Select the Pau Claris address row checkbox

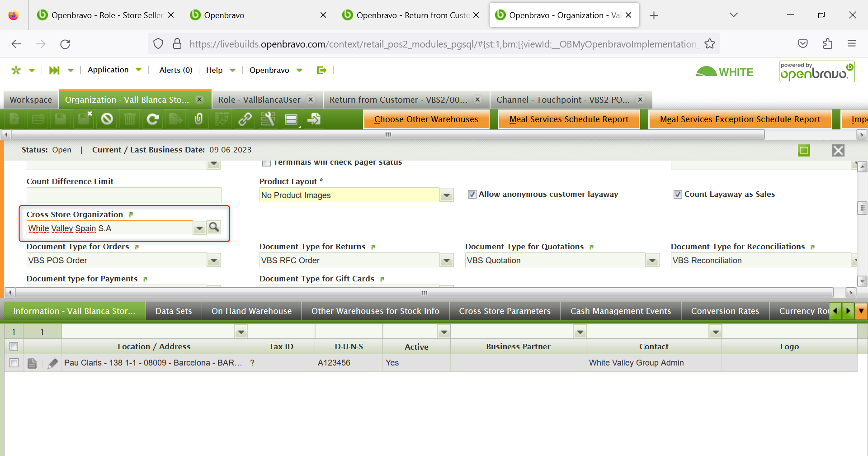(x=14, y=363)
